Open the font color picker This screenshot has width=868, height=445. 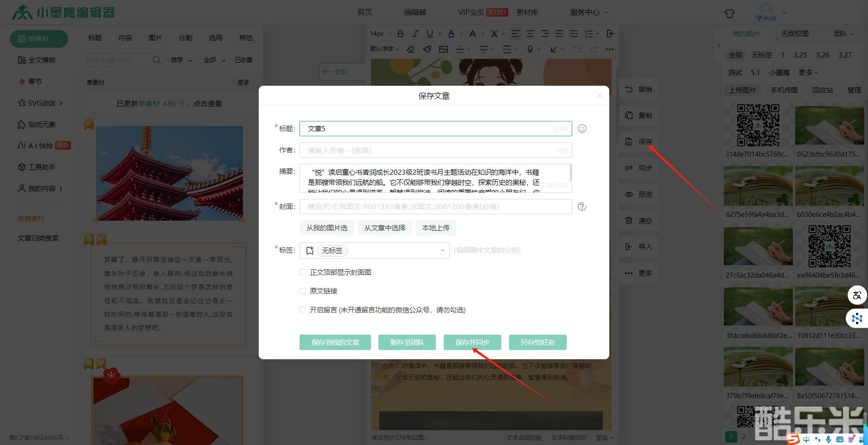[x=452, y=33]
